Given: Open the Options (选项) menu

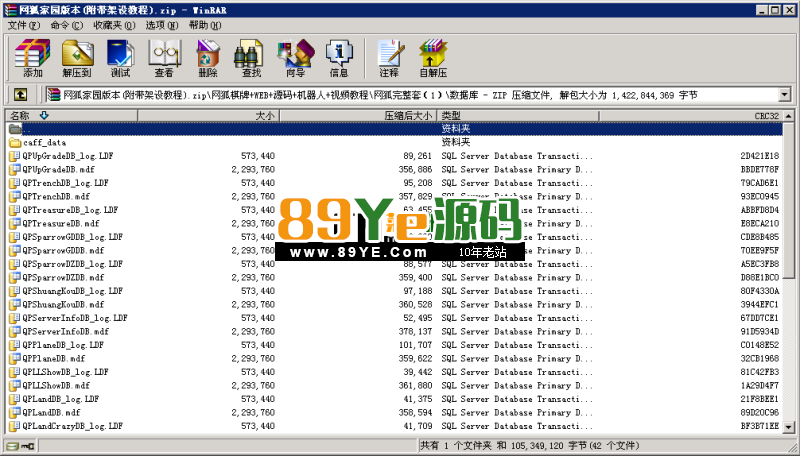Looking at the screenshot, I should [162, 25].
